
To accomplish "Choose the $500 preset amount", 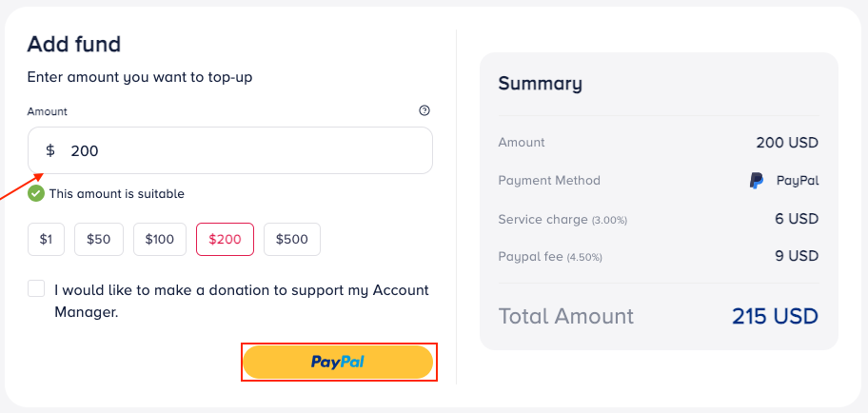I will coord(292,239).
